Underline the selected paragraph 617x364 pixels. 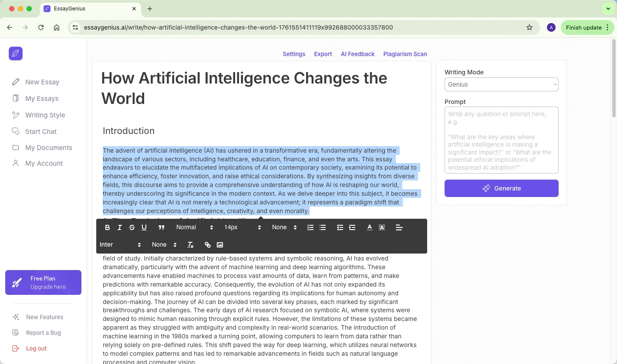(144, 227)
